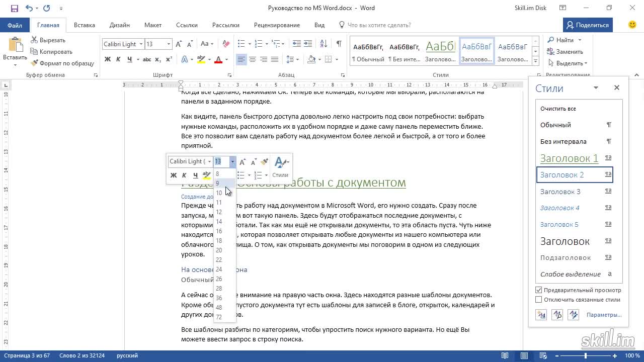This screenshot has height=362, width=644.
Task: Check Отключить связанные стили checkbox
Action: [539, 300]
